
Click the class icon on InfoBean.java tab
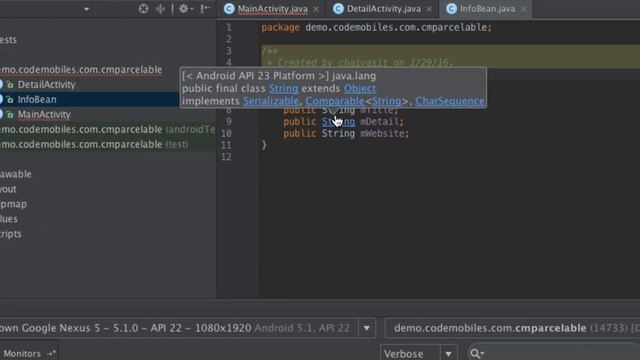click(x=451, y=9)
